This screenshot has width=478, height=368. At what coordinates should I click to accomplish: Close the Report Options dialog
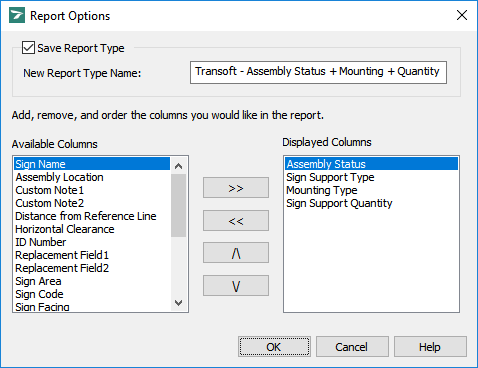pos(462,15)
